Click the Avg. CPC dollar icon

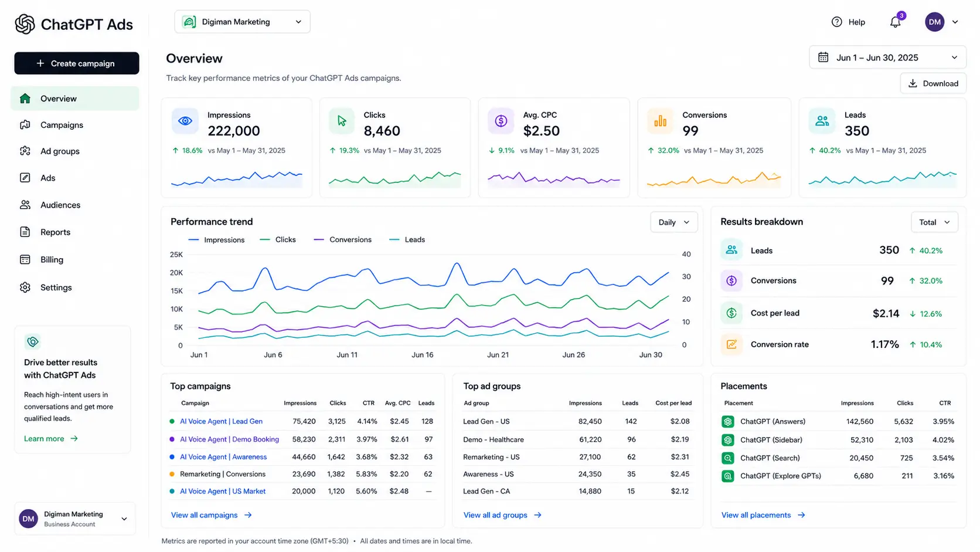tap(501, 121)
